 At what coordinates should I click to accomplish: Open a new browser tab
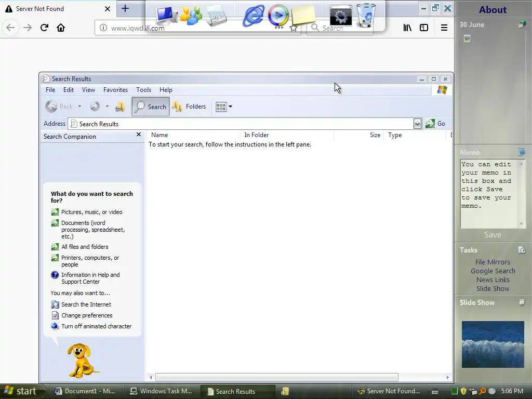(125, 8)
